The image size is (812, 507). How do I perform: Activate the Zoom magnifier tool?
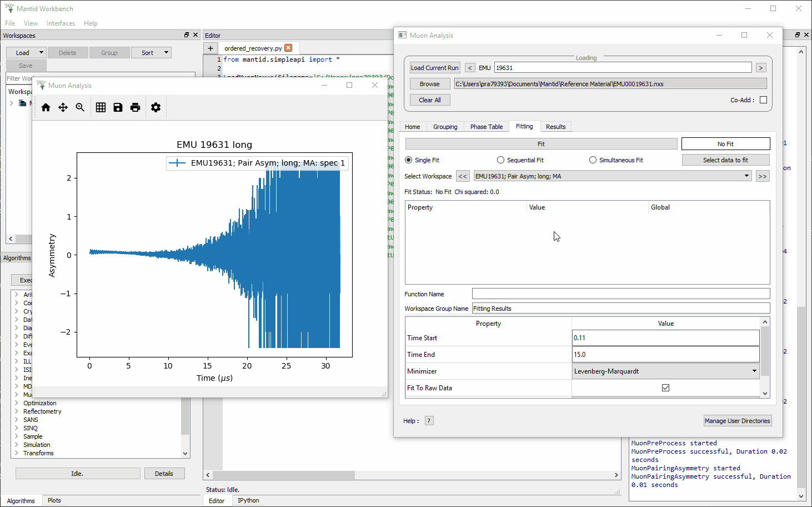tap(80, 107)
